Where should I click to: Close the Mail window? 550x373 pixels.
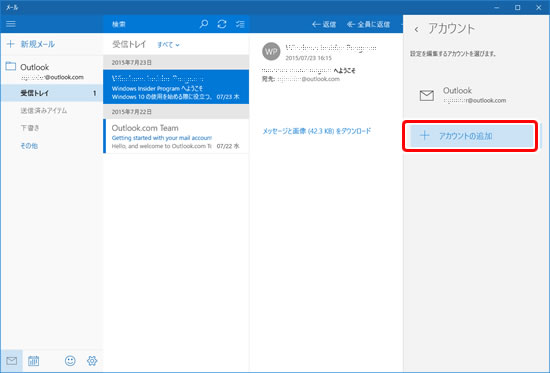click(x=539, y=7)
